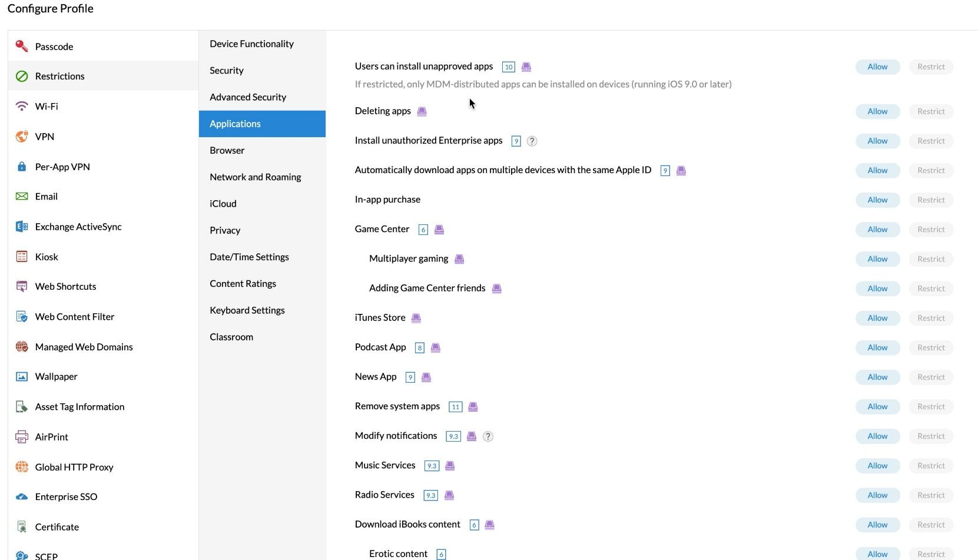Allow Music Services
Screen dimensions: 978x560
point(877,466)
